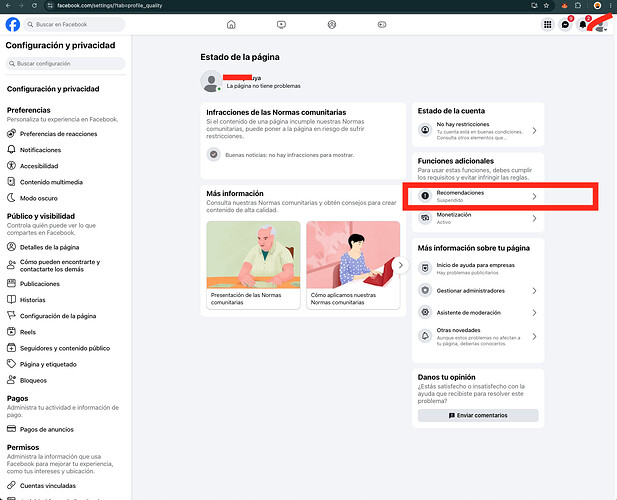Viewport: 617px width, 500px height.
Task: Click the Accesibilidad sidebar icon
Action: click(11, 166)
